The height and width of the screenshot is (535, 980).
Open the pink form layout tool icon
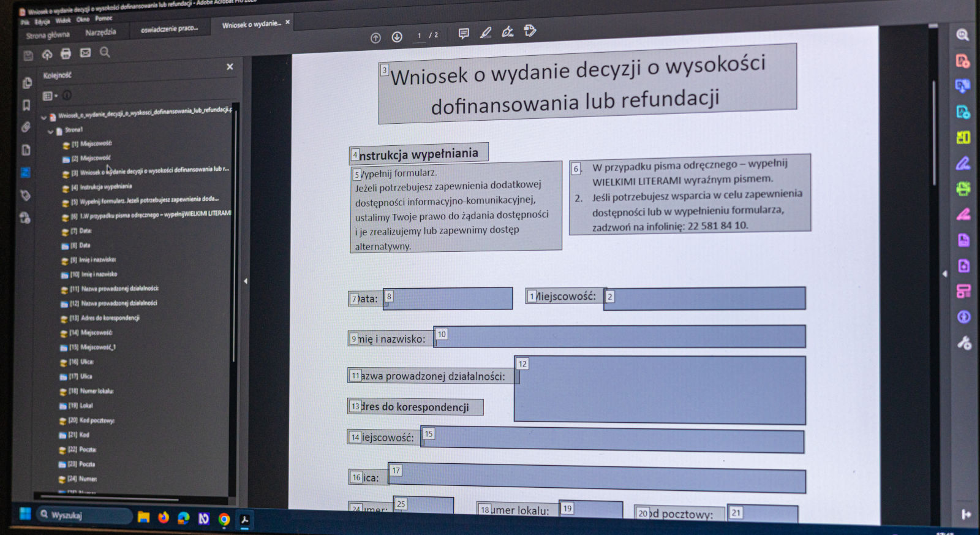[x=963, y=291]
